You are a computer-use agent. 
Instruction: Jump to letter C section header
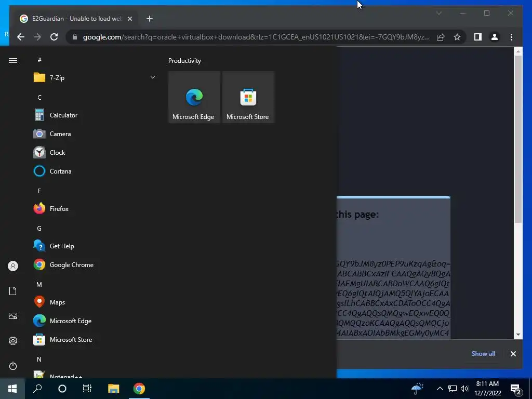click(x=39, y=97)
